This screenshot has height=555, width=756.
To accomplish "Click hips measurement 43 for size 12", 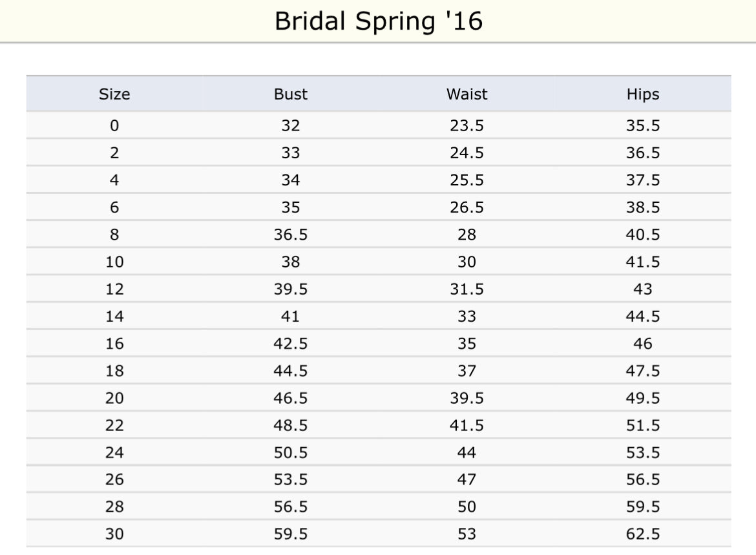I will [x=642, y=289].
